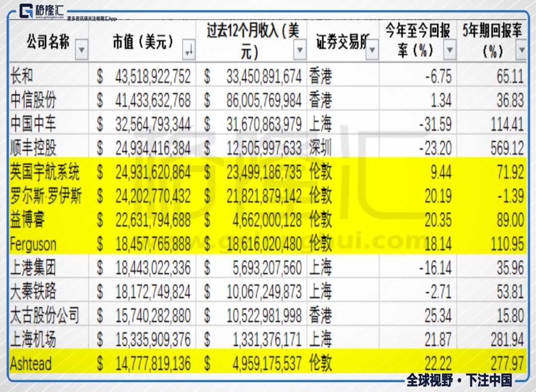Select the Ashtead row name cell
536x392 pixels.
click(x=49, y=362)
